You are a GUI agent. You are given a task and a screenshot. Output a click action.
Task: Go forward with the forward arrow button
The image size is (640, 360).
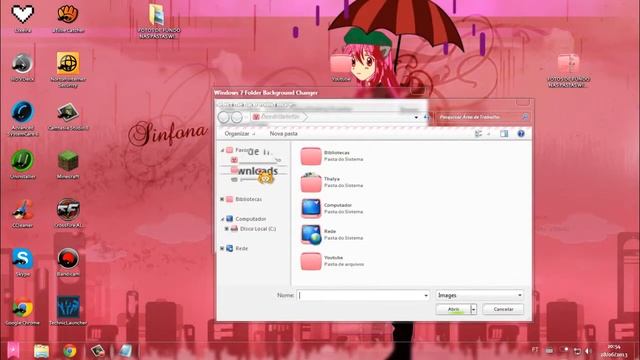[x=237, y=117]
